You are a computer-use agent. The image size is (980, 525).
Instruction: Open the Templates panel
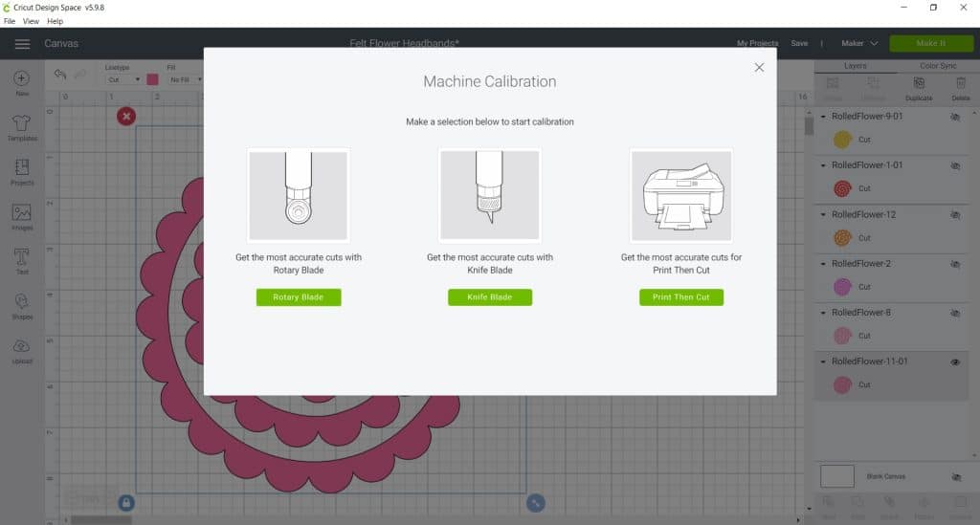[x=22, y=123]
